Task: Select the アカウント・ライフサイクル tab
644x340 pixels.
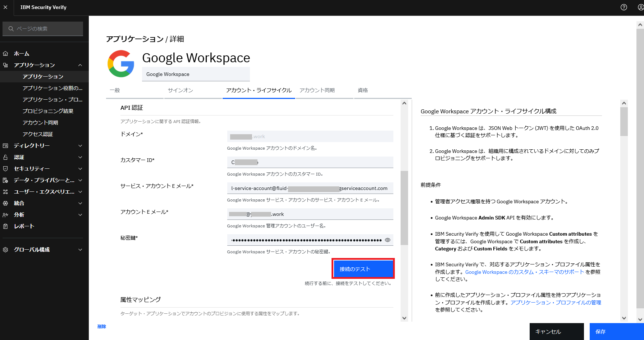Action: coord(259,90)
